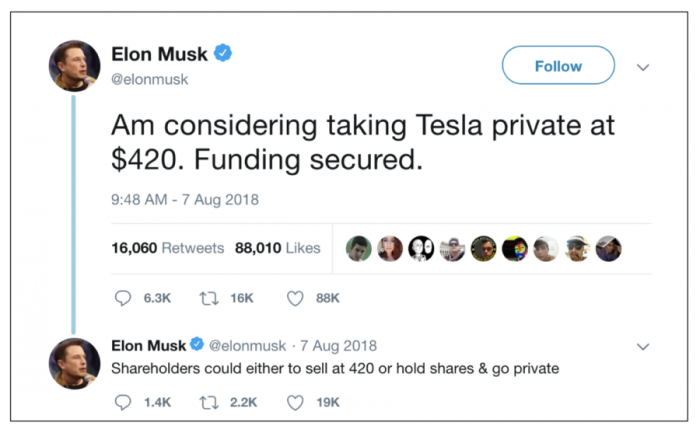The width and height of the screenshot is (700, 433).
Task: Click the verified badge beside Elon Musk
Action: pos(223,53)
